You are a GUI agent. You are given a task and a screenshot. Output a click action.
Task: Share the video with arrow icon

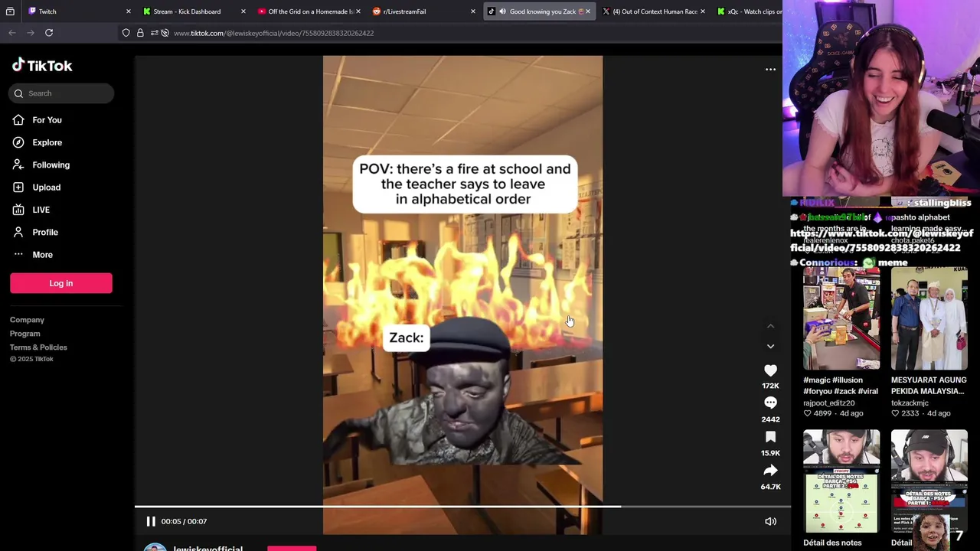tap(770, 471)
